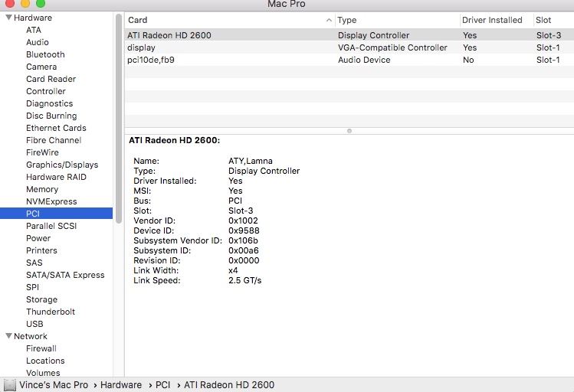The image size is (574, 392).
Task: Click the Hardware section header label
Action: click(x=33, y=18)
